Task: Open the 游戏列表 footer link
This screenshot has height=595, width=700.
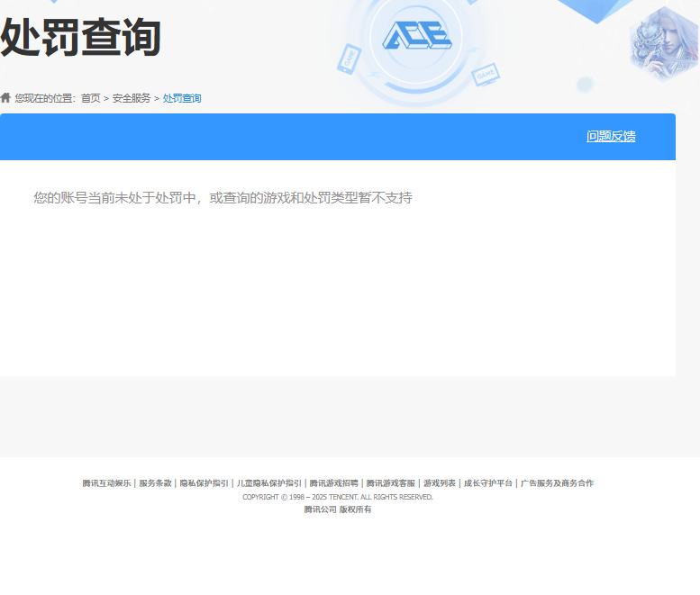Action: (440, 483)
